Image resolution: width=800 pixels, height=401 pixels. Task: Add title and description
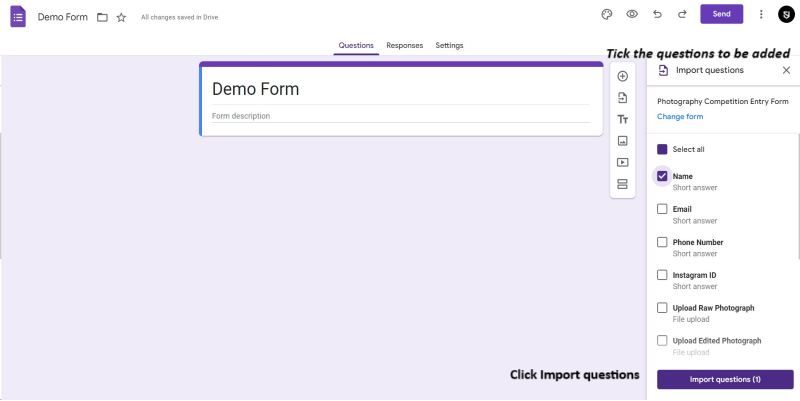pos(622,119)
